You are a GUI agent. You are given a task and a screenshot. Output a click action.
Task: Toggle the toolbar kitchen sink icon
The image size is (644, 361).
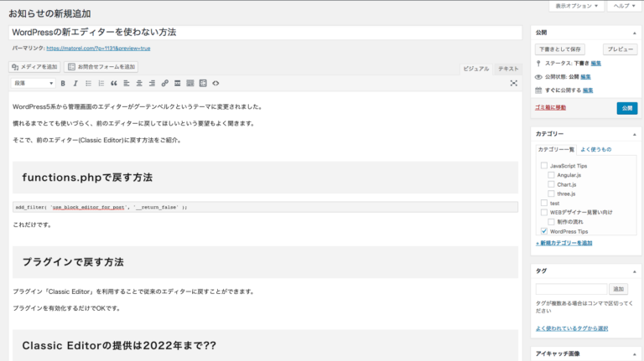point(190,83)
